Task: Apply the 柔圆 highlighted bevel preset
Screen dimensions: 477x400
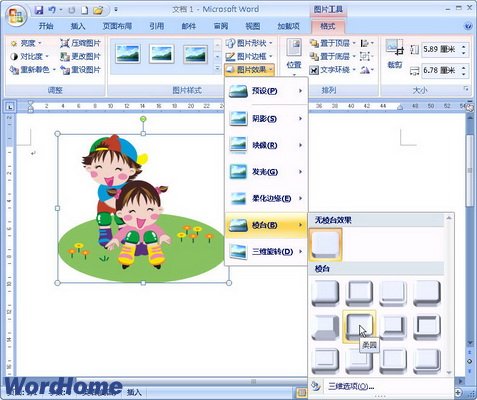Action: point(359,327)
